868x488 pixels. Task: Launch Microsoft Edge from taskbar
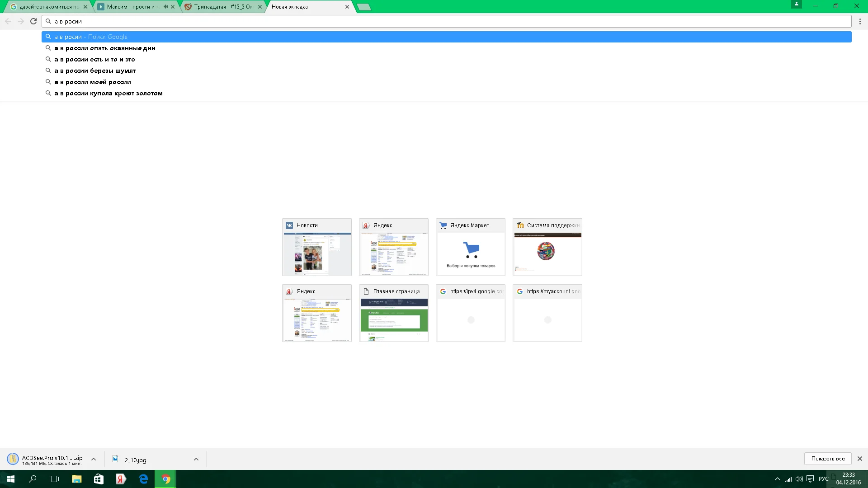143,479
